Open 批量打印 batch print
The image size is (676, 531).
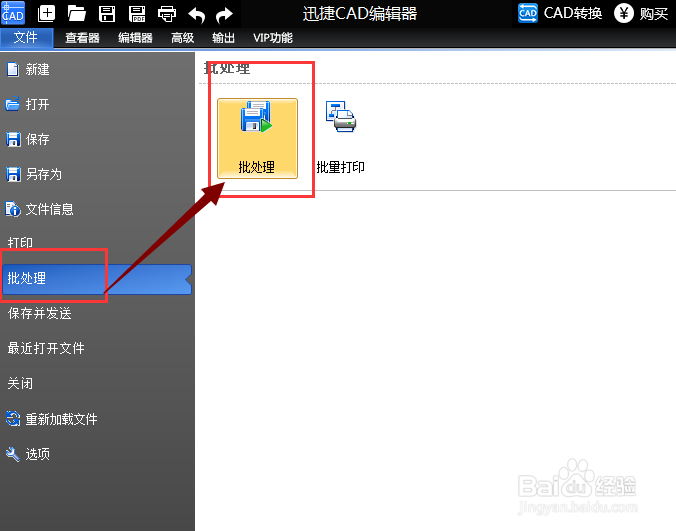pyautogui.click(x=341, y=138)
